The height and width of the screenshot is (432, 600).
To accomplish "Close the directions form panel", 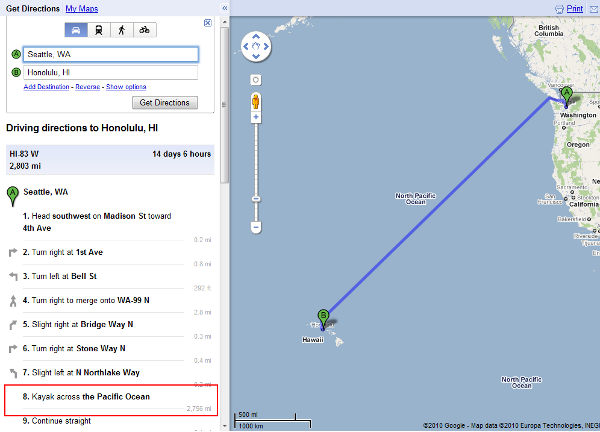I will click(x=207, y=23).
